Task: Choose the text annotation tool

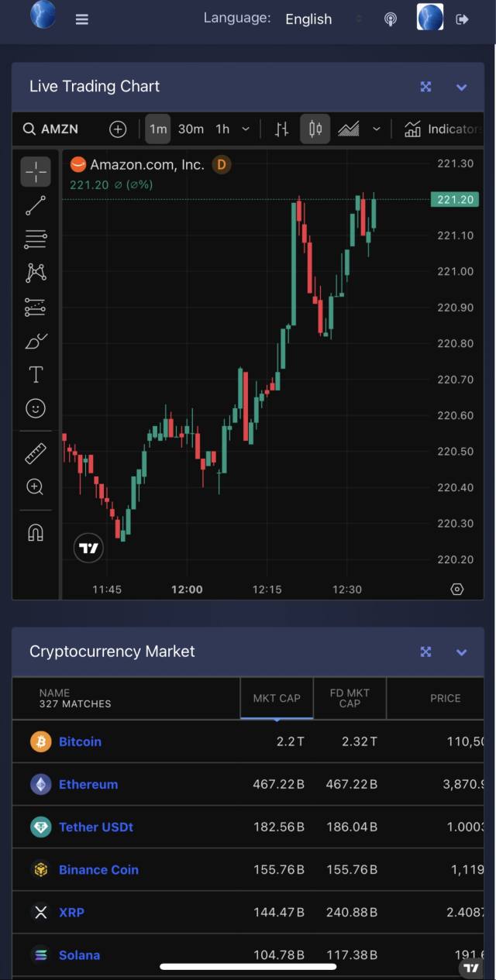Action: point(36,375)
